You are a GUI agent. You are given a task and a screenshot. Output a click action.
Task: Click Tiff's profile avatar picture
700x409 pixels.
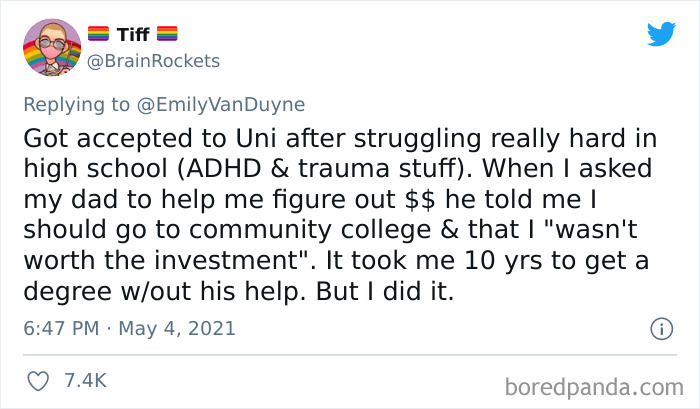[53, 48]
